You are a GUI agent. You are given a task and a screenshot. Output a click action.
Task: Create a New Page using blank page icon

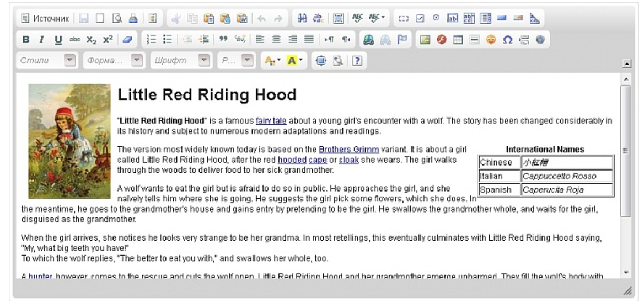click(x=100, y=19)
